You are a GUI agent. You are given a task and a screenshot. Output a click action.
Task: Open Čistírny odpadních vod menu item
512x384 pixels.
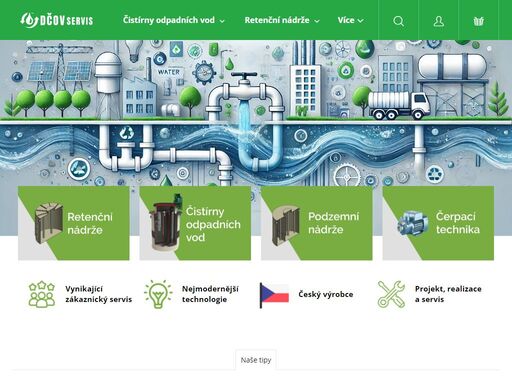pos(169,20)
